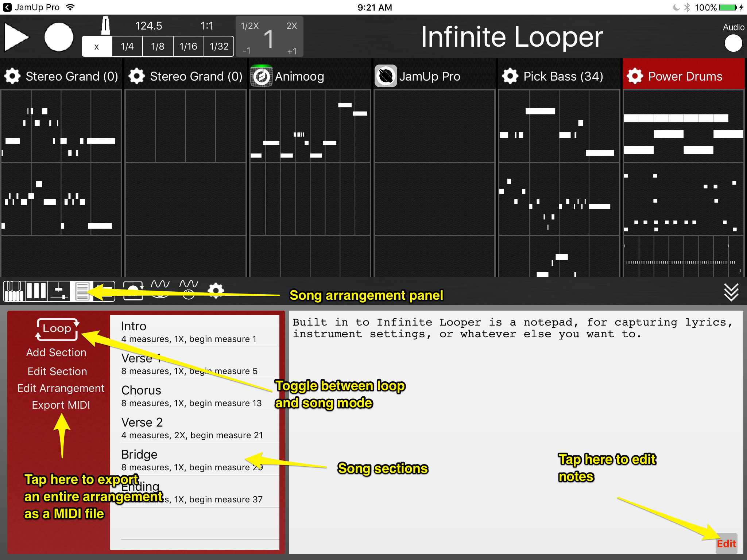747x560 pixels.
Task: Collapse panel with double chevron
Action: (731, 292)
